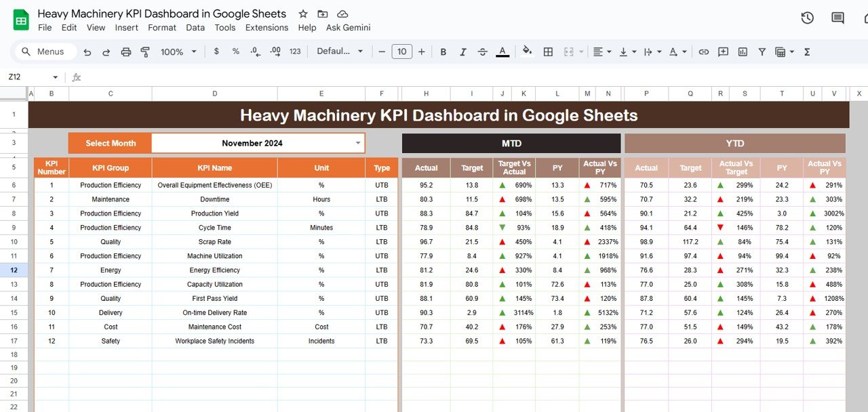Image resolution: width=868 pixels, height=412 pixels.
Task: Click the Print icon
Action: click(x=126, y=52)
